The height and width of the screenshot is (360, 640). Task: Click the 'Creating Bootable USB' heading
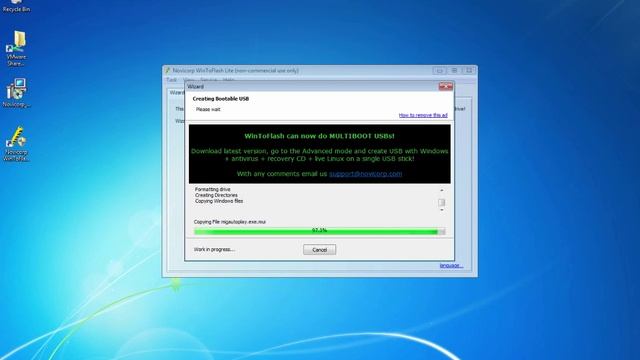pyautogui.click(x=221, y=99)
